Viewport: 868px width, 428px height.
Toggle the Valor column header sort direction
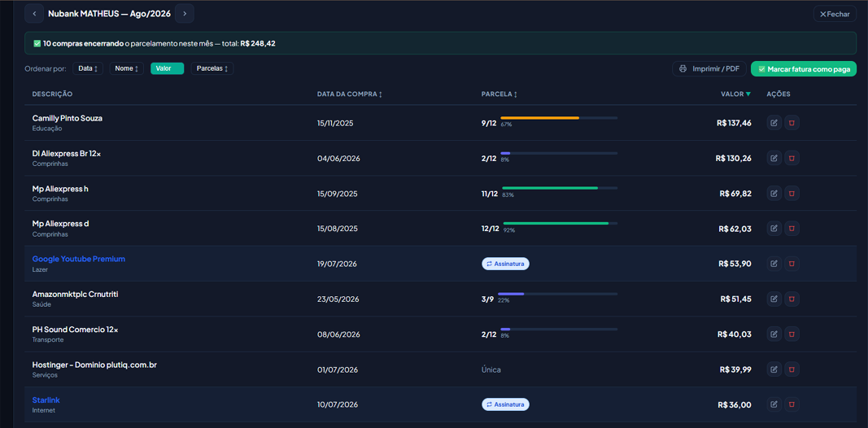point(735,94)
